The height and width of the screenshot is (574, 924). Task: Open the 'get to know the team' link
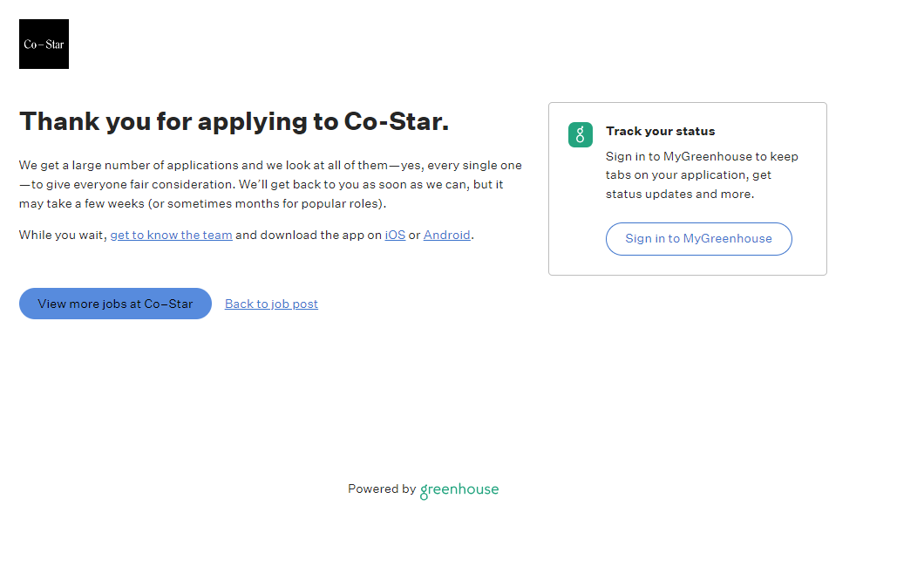pyautogui.click(x=171, y=235)
